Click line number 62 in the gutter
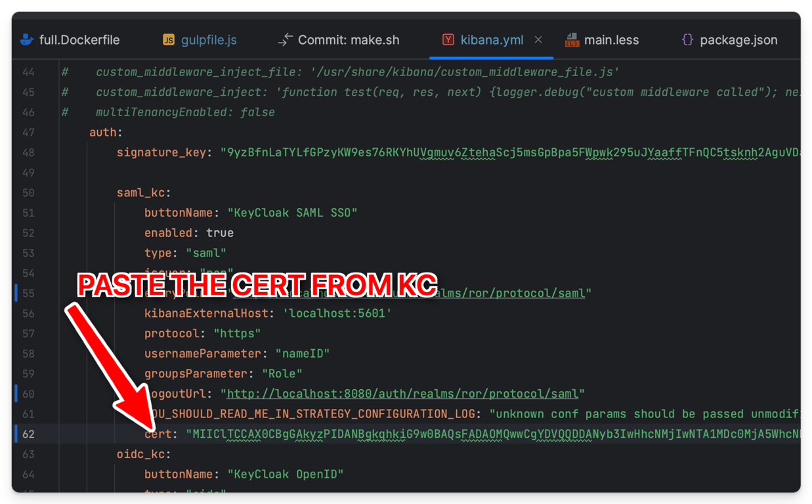 [28, 434]
